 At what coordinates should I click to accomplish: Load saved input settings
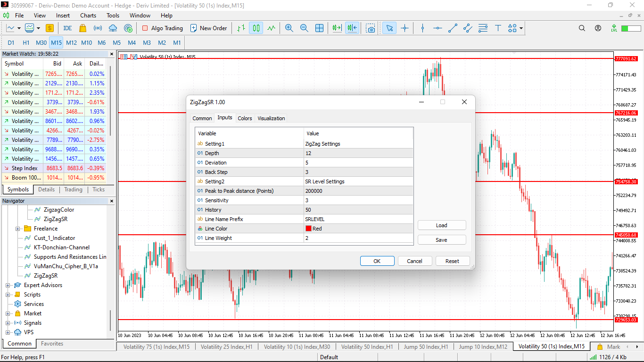point(442,225)
